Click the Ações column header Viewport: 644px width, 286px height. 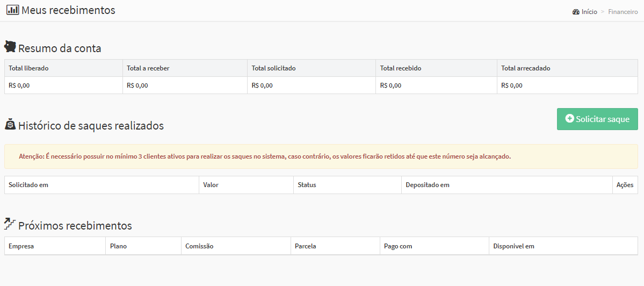625,185
